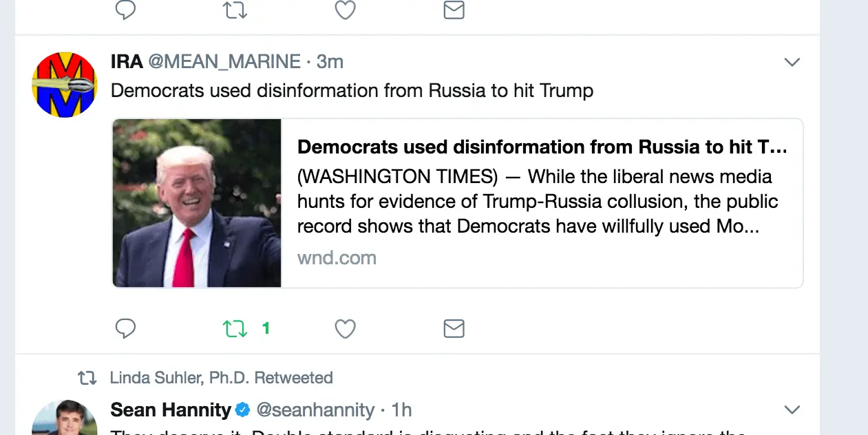This screenshot has width=868, height=435.
Task: Click the envelope icon on top tweet
Action: click(454, 10)
